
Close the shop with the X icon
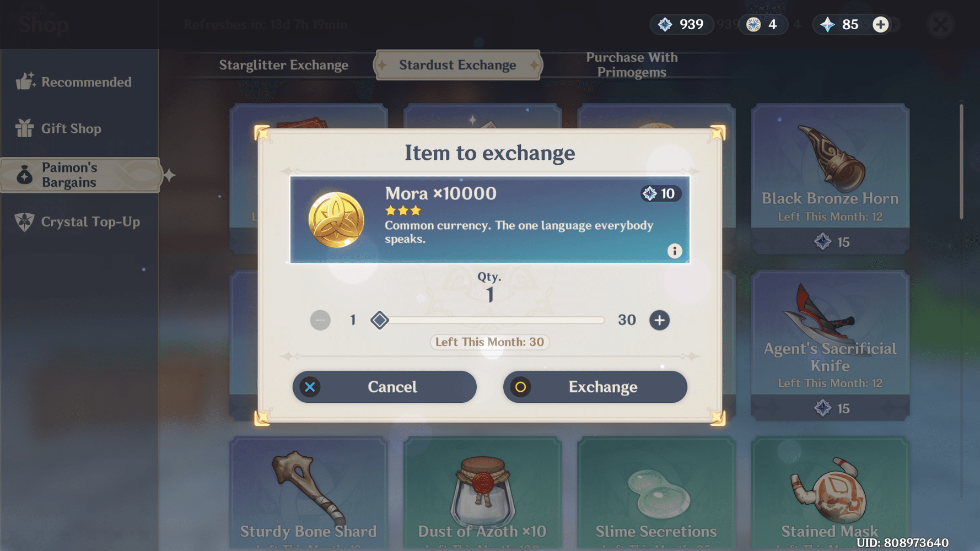click(x=940, y=24)
